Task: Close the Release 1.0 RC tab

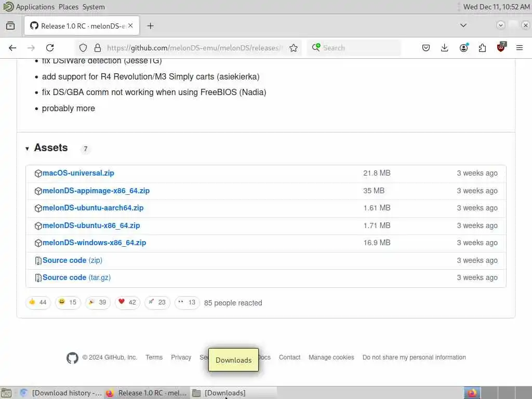Action: click(x=130, y=26)
